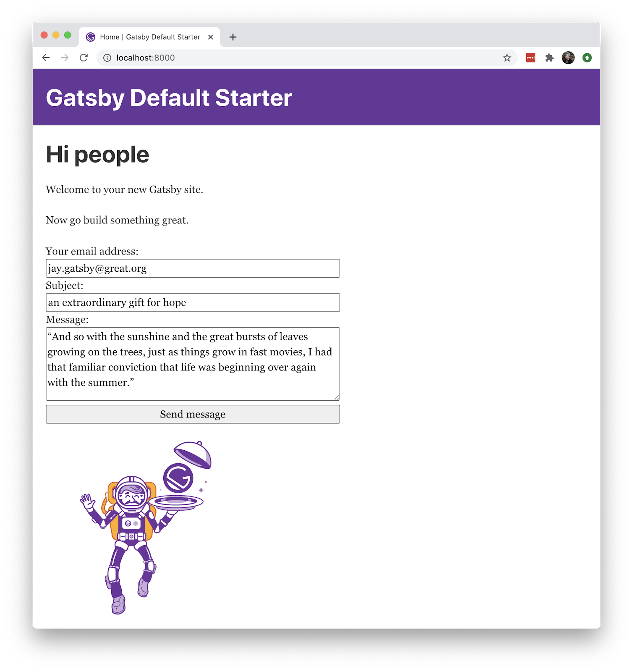
Task: Reload the page with the refresh icon
Action: click(x=84, y=58)
